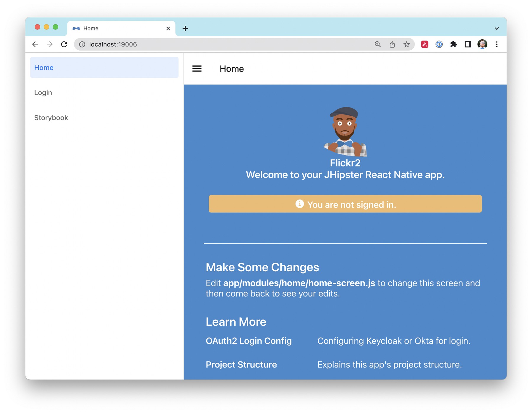Image resolution: width=532 pixels, height=413 pixels.
Task: Bookmark this tab with the star
Action: [407, 44]
